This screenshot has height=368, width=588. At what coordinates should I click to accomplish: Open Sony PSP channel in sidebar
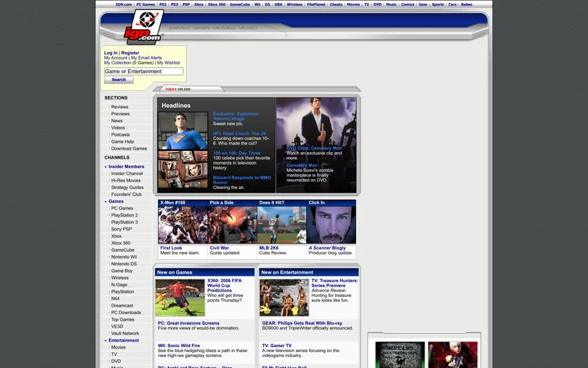(x=121, y=229)
